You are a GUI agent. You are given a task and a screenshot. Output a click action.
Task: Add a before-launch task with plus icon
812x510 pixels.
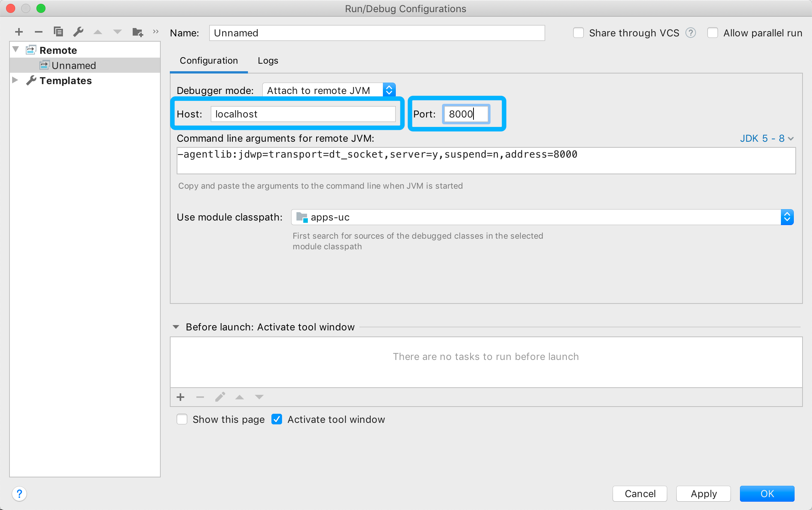[x=180, y=397]
